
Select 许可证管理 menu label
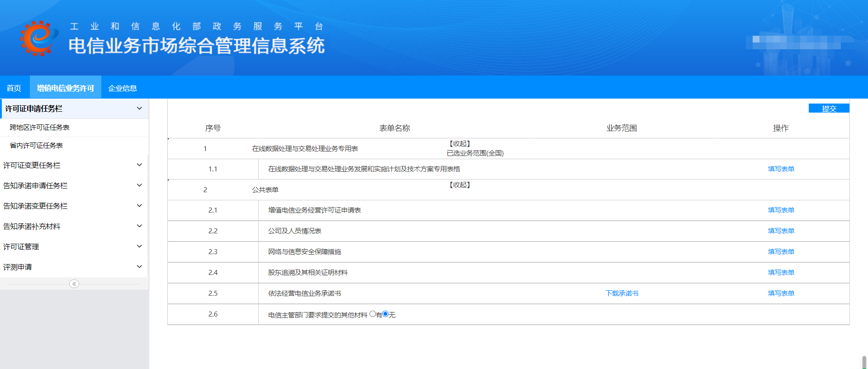[21, 247]
